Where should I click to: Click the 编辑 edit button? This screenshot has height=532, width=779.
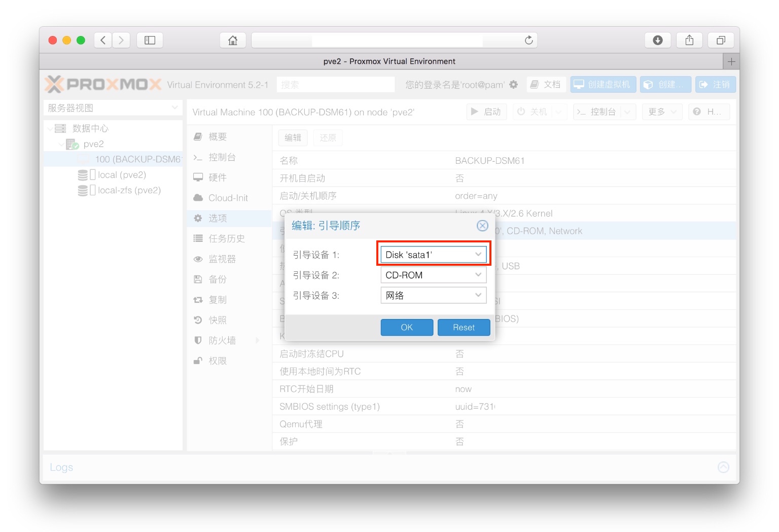click(293, 137)
